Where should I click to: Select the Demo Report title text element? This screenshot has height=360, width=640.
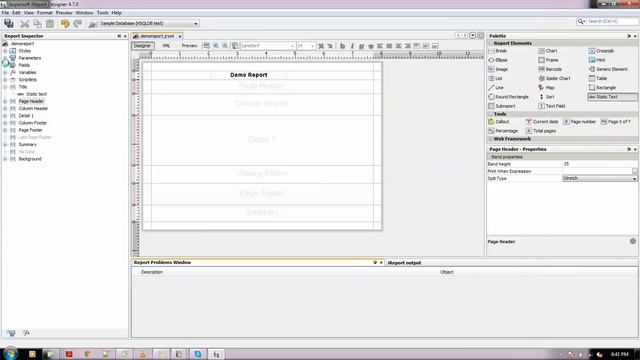[249, 75]
